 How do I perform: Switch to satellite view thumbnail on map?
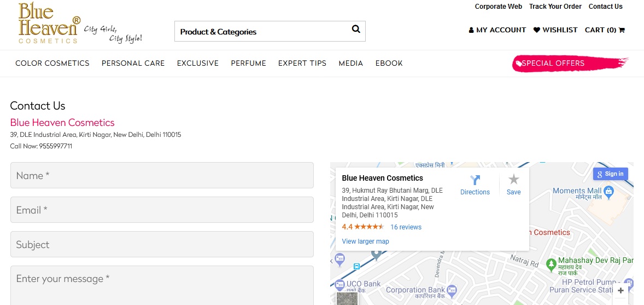pyautogui.click(x=347, y=298)
